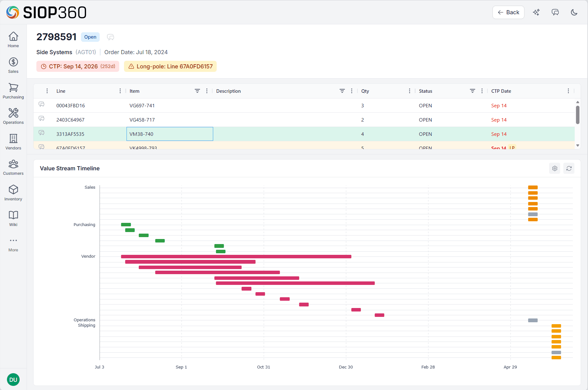This screenshot has height=390, width=588.
Task: Refresh the Value Stream Timeline
Action: 569,168
